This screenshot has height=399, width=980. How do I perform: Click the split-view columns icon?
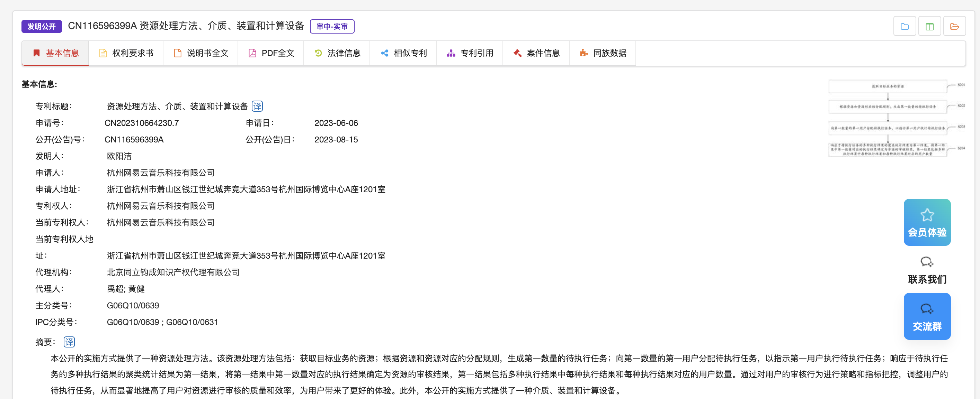coord(929,26)
